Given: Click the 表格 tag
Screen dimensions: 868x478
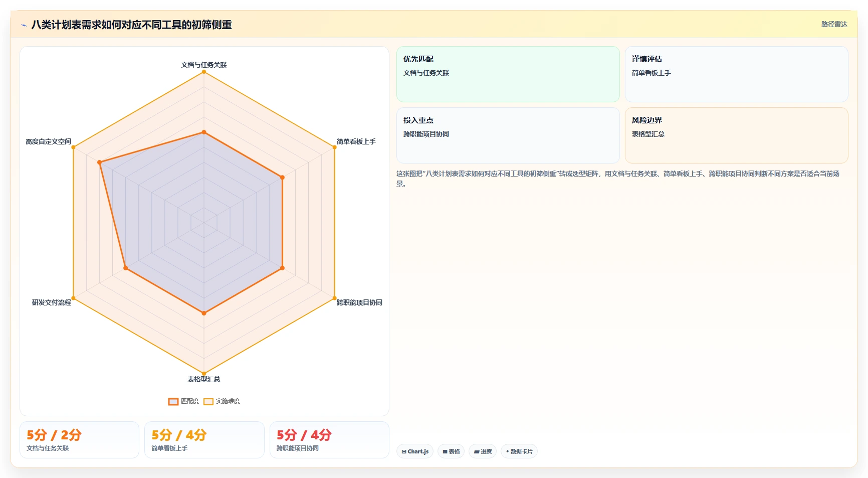Looking at the screenshot, I should tap(451, 451).
